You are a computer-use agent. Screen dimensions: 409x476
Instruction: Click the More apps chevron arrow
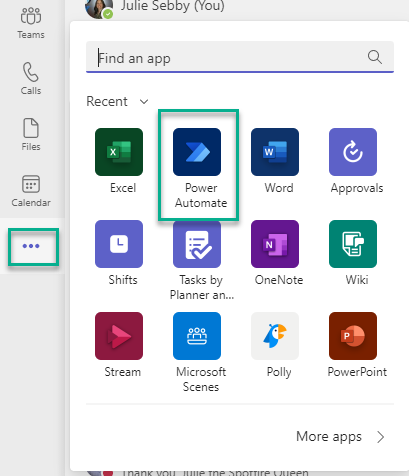(x=380, y=437)
